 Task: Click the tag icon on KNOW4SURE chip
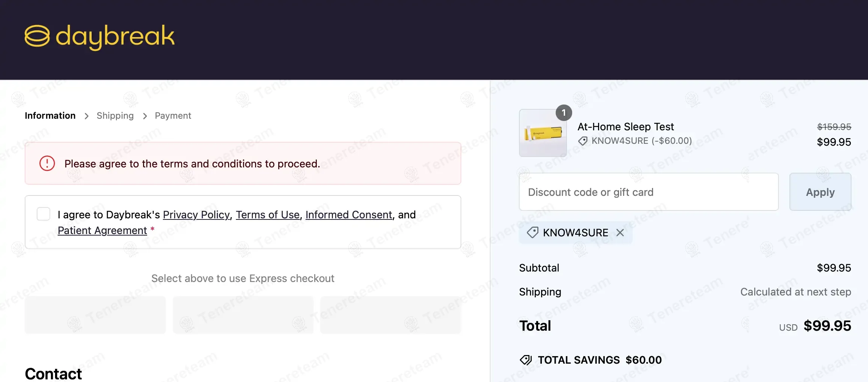tap(532, 233)
